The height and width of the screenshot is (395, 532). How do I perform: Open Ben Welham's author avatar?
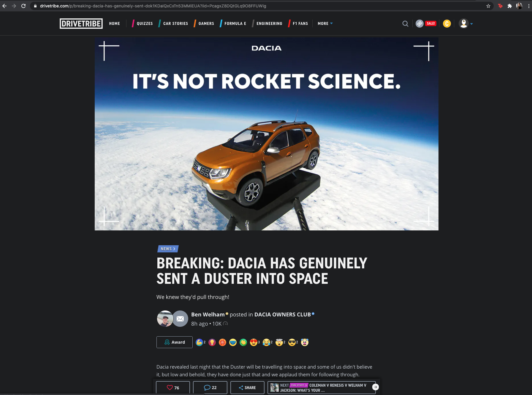(x=165, y=319)
